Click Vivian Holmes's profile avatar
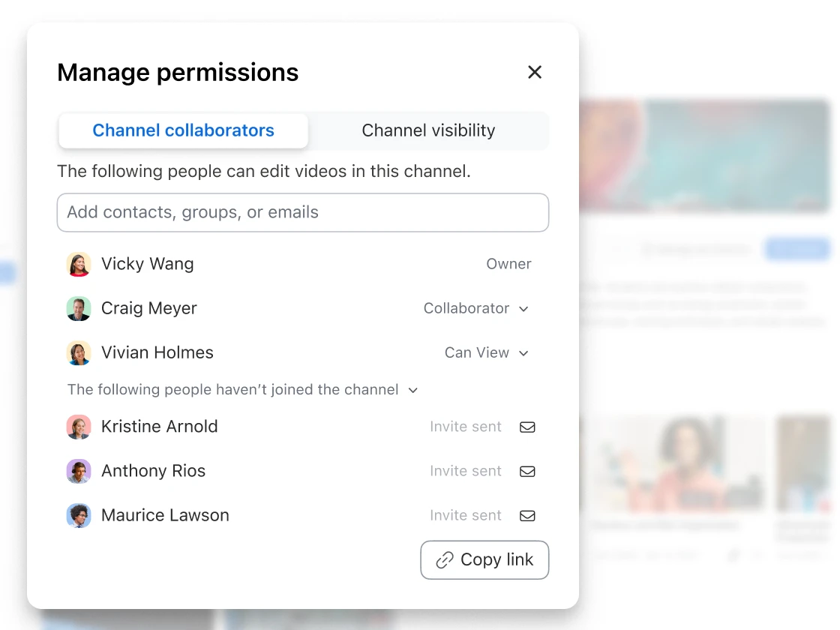The image size is (840, 630). coord(79,353)
